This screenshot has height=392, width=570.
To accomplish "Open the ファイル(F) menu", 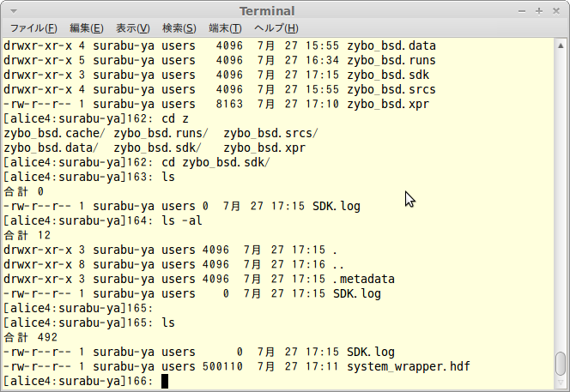I will click(x=33, y=28).
